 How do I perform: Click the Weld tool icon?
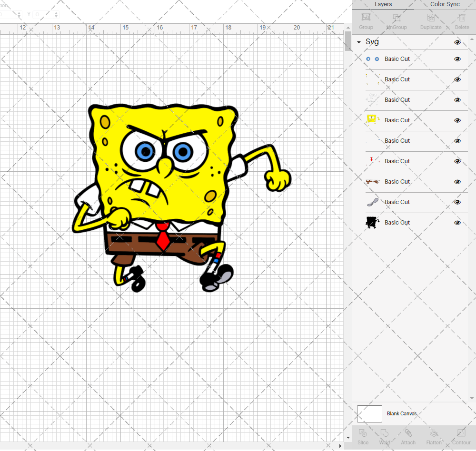(384, 433)
